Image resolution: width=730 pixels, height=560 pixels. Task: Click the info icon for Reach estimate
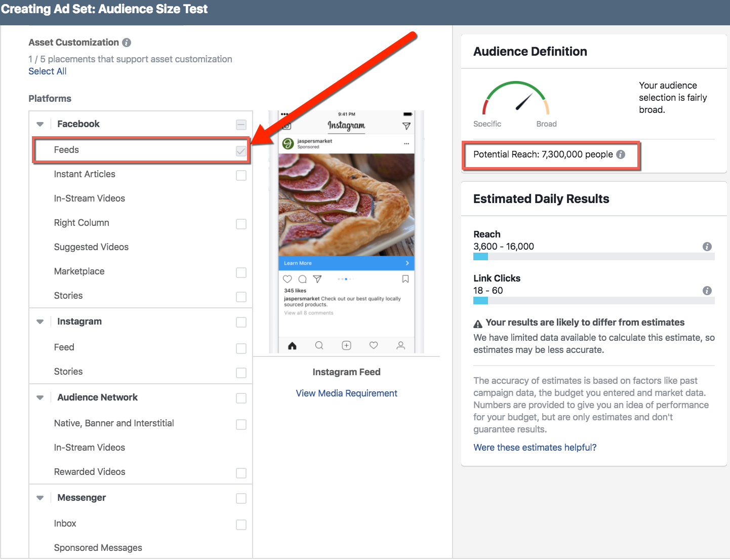click(x=707, y=247)
